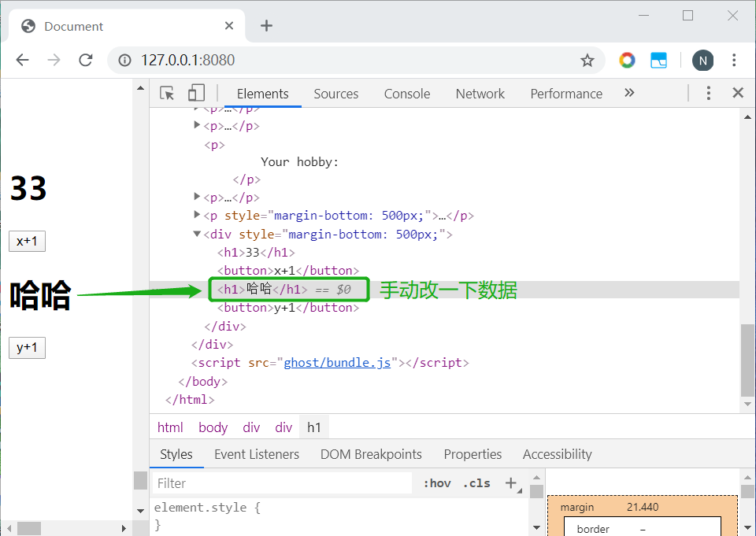
Task: Click the y+1 page button
Action: click(27, 348)
